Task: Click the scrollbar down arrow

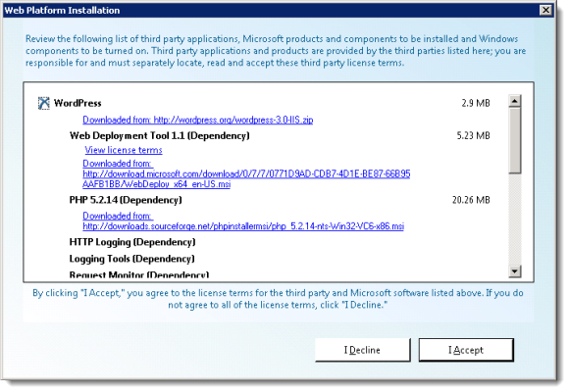Action: [x=515, y=270]
